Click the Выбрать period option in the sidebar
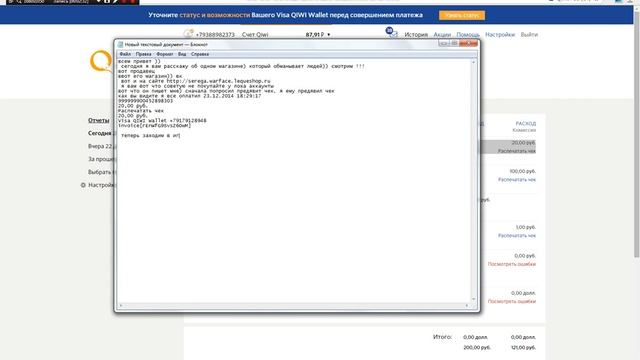Viewport: 640px width, 360px height. tap(101, 172)
